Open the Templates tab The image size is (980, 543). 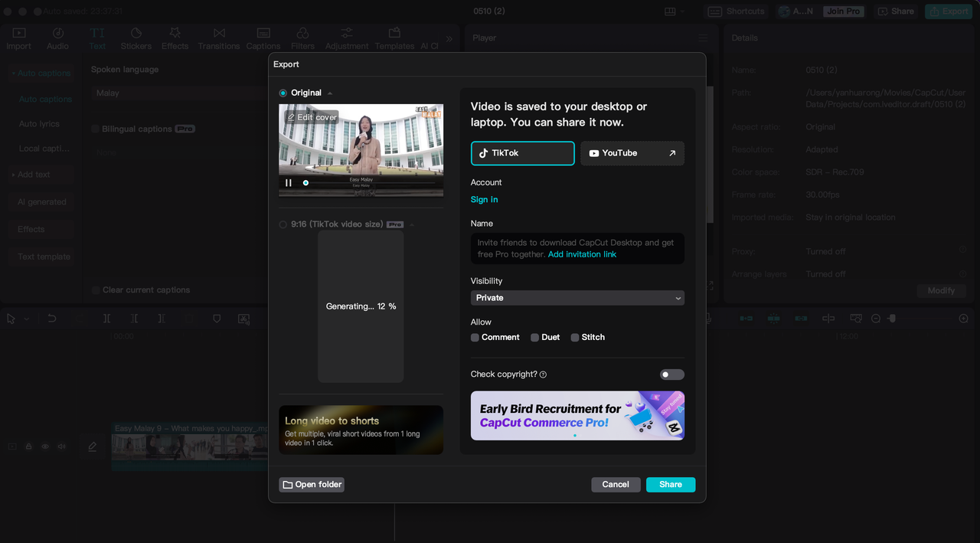(394, 38)
